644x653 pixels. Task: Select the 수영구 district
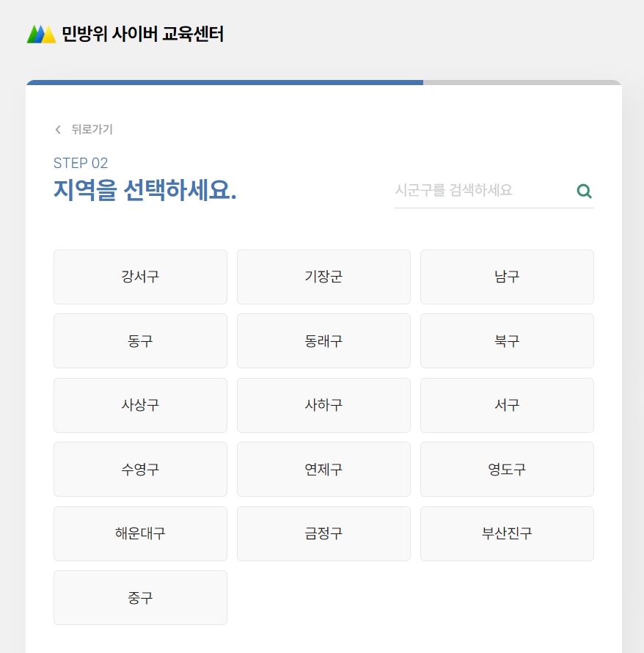tap(140, 469)
